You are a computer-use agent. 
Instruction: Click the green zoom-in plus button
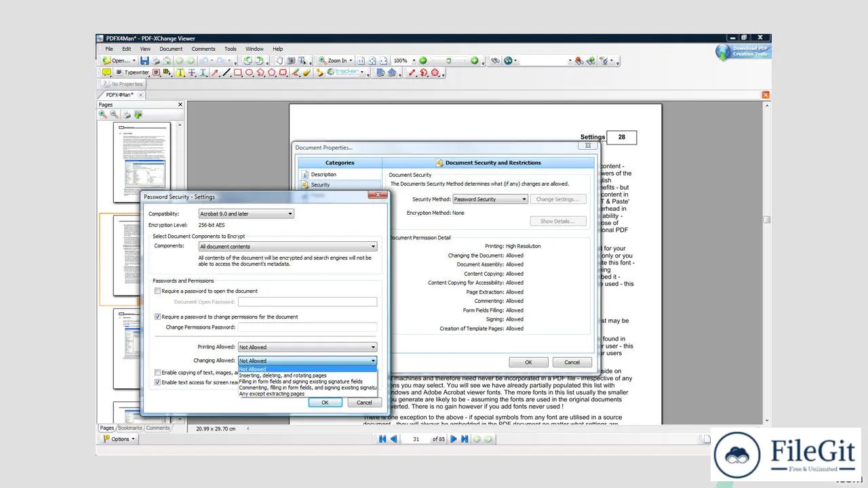pyautogui.click(x=474, y=60)
